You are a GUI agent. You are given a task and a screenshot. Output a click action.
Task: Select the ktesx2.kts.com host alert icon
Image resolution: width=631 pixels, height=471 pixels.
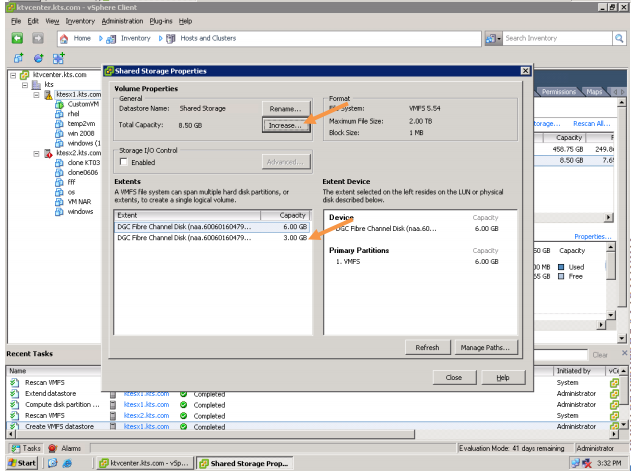pyautogui.click(x=48, y=153)
